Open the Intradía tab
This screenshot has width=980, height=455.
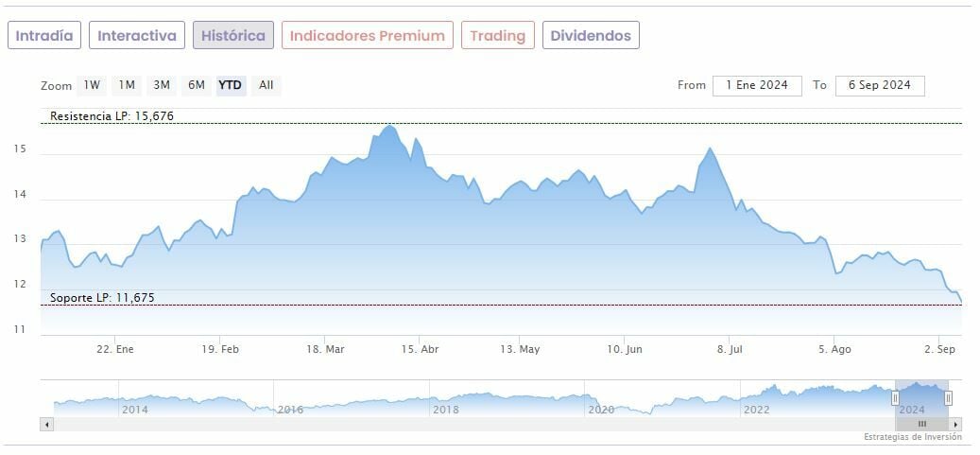point(44,36)
